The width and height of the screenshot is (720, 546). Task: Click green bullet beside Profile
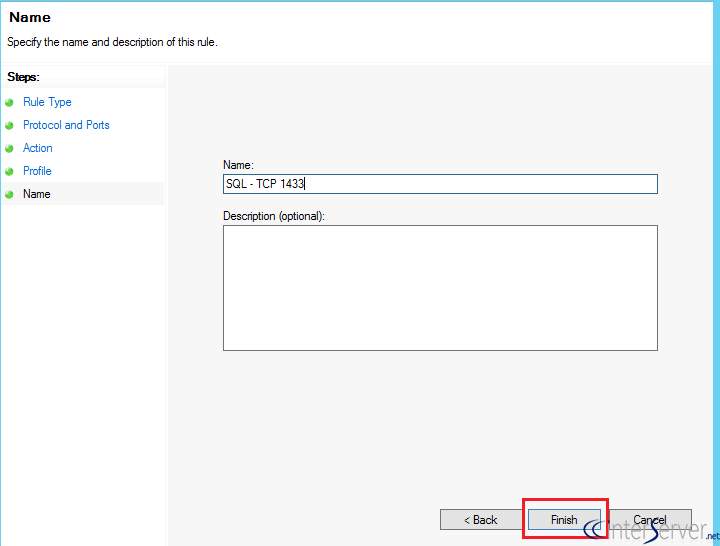[9, 171]
